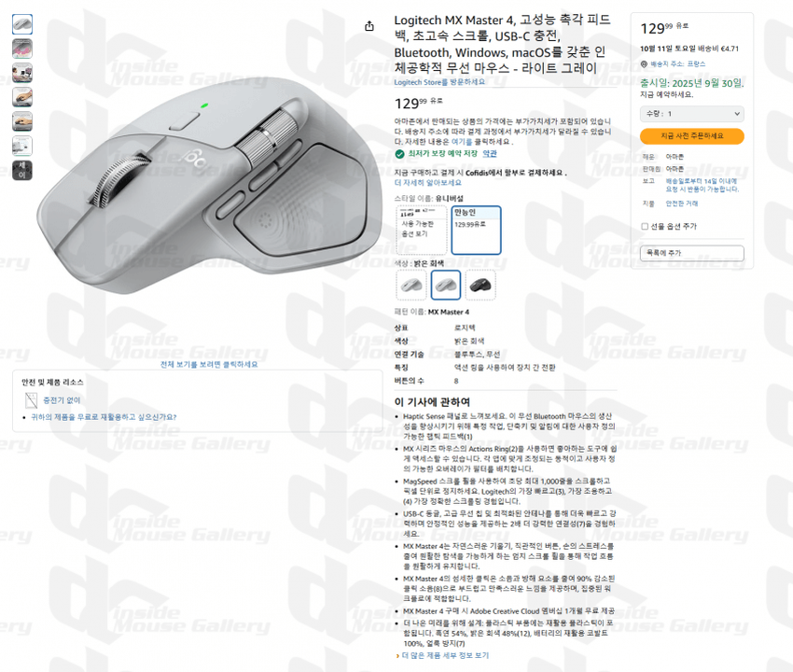Tick the gift option checkbox
The width and height of the screenshot is (793, 672).
(x=645, y=226)
